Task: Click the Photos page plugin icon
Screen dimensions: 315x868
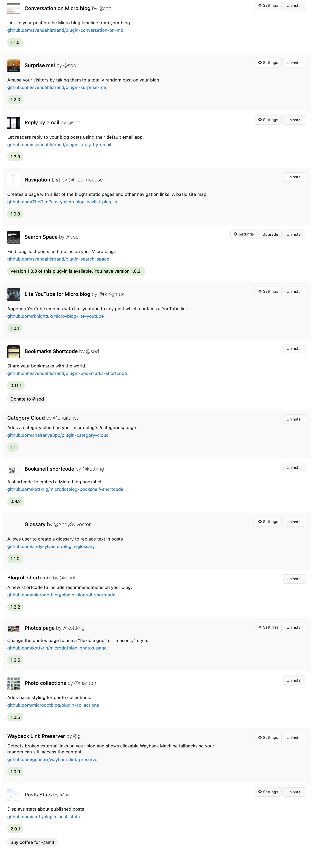Action: (13, 628)
